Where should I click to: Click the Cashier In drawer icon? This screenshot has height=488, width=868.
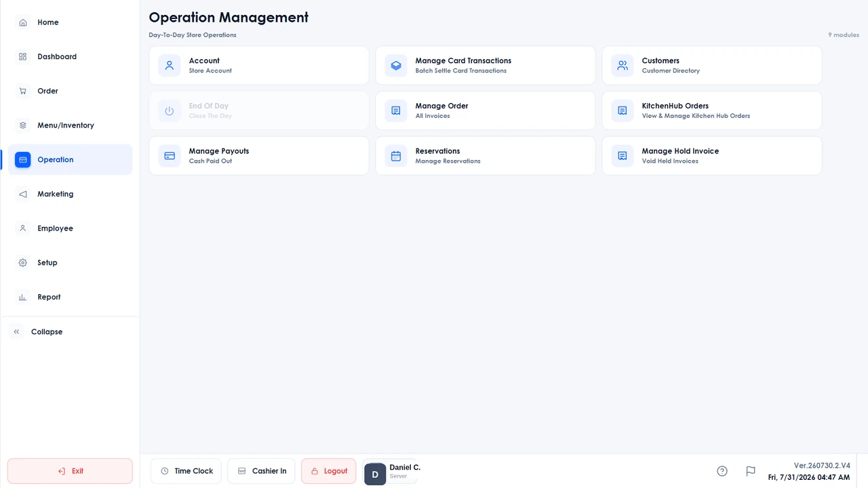(241, 471)
